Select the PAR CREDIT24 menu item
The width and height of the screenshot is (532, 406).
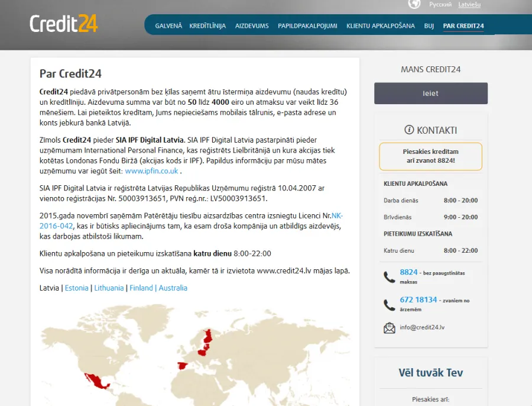pos(463,26)
